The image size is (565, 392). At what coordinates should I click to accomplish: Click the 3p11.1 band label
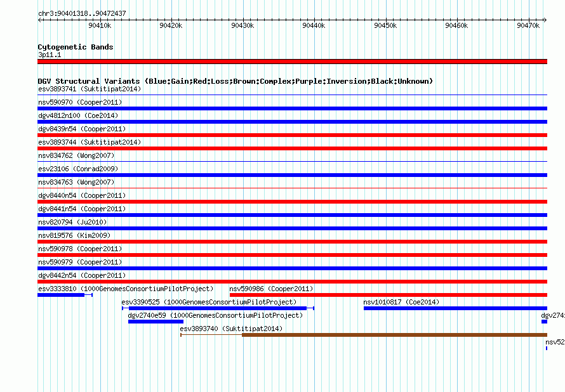tap(50, 55)
